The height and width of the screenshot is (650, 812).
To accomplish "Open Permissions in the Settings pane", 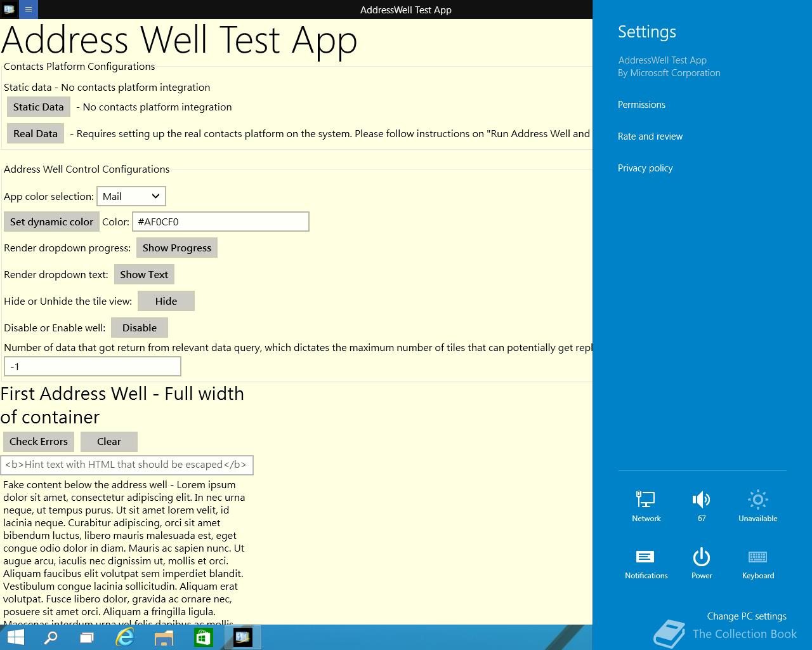I will click(641, 105).
